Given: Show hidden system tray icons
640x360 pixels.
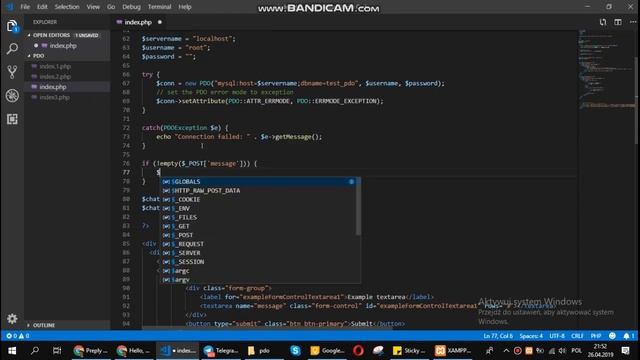Looking at the screenshot, I should 506,351.
